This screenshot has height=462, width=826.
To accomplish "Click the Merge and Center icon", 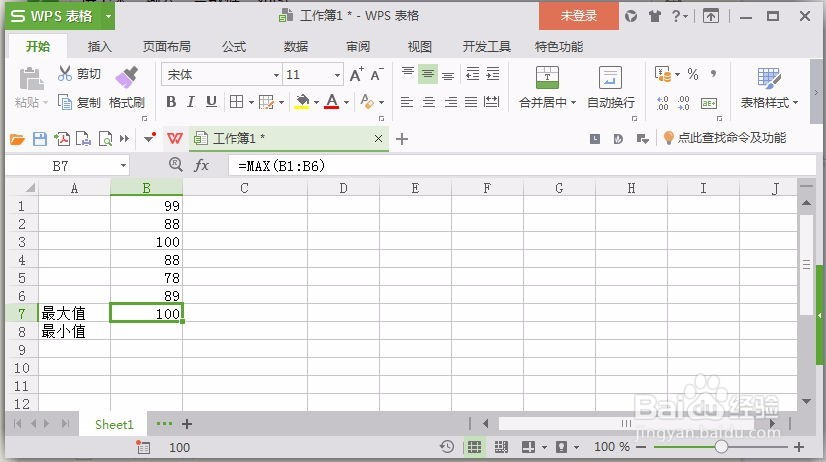I will (x=547, y=77).
